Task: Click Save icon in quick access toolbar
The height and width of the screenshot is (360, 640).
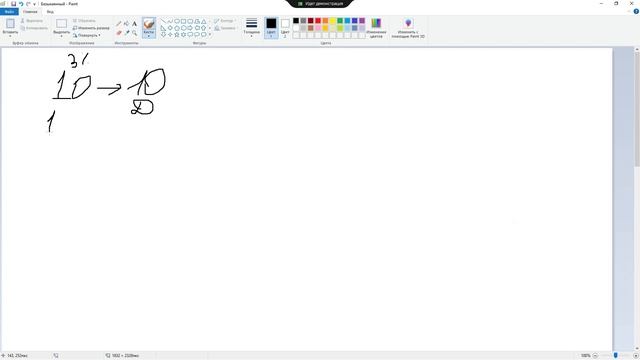Action: click(13, 4)
